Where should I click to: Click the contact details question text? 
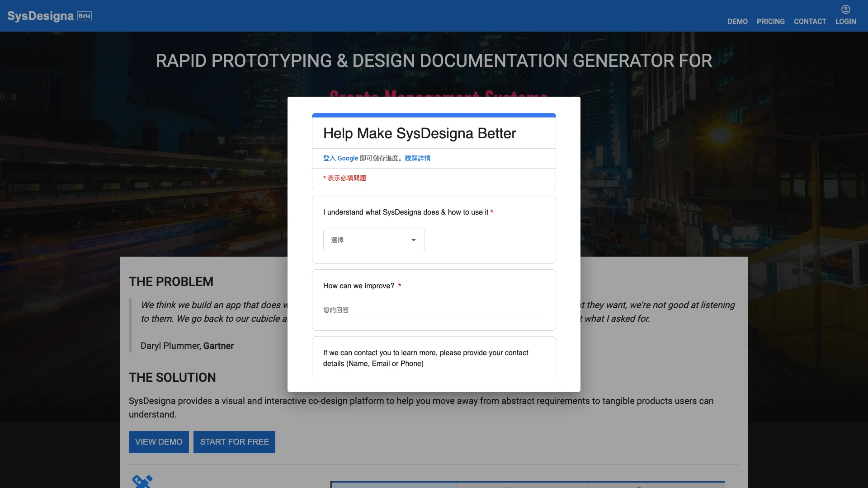point(425,358)
